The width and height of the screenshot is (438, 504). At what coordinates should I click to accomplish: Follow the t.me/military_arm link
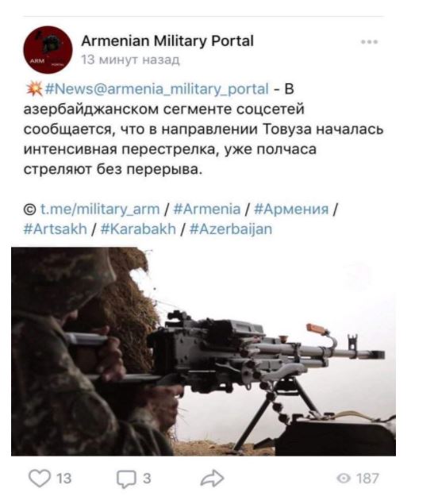(100, 210)
